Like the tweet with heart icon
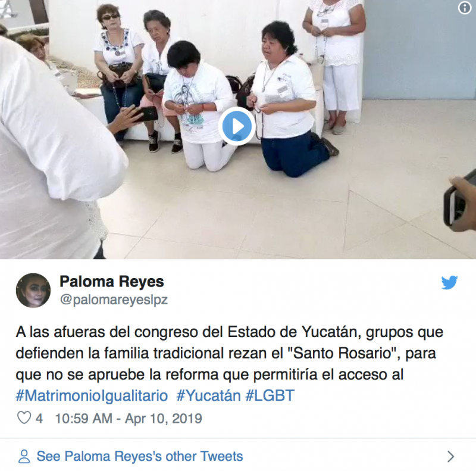Viewport: 476px width, 471px height. [24, 418]
